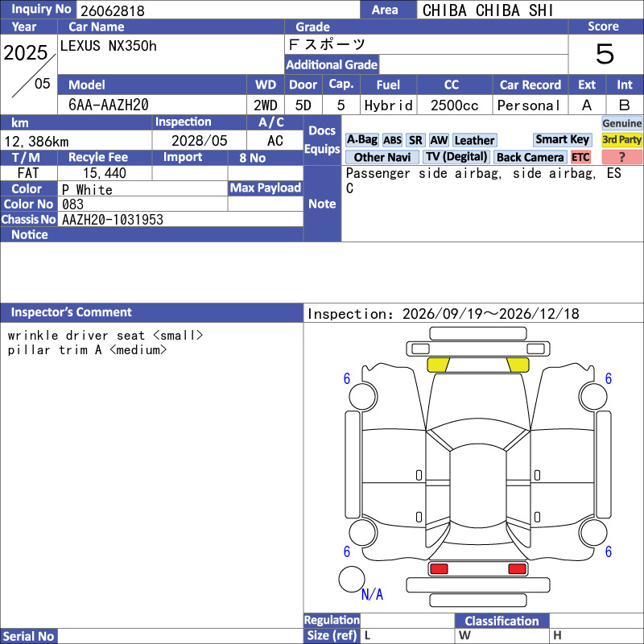Viewport: 644px width, 644px height.
Task: Click the Score value 5
Action: click(605, 54)
